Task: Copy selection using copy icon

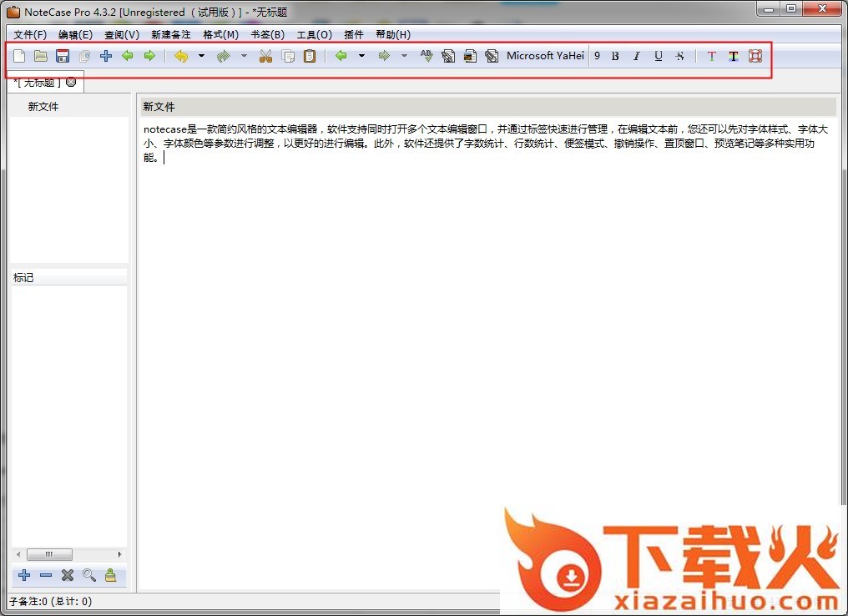Action: click(288, 56)
